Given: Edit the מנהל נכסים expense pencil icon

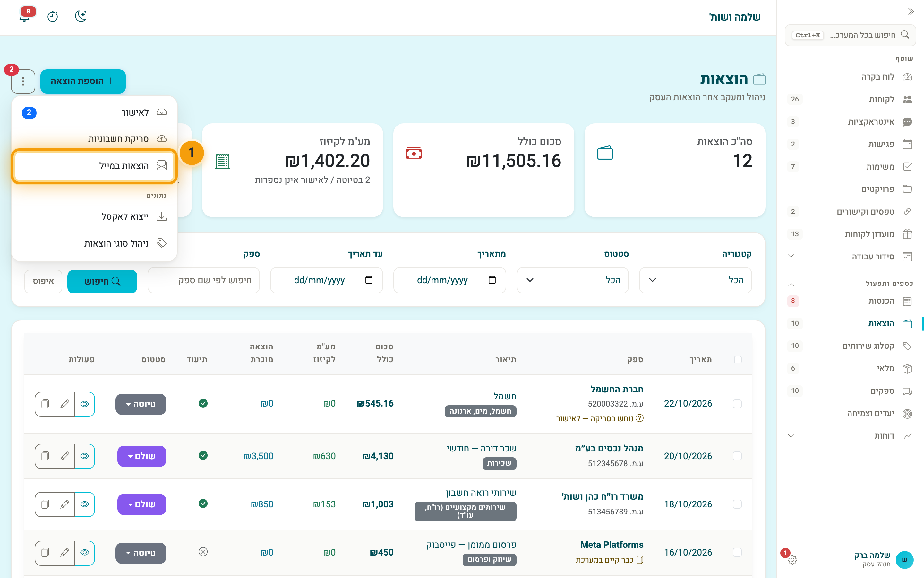Looking at the screenshot, I should tap(65, 456).
